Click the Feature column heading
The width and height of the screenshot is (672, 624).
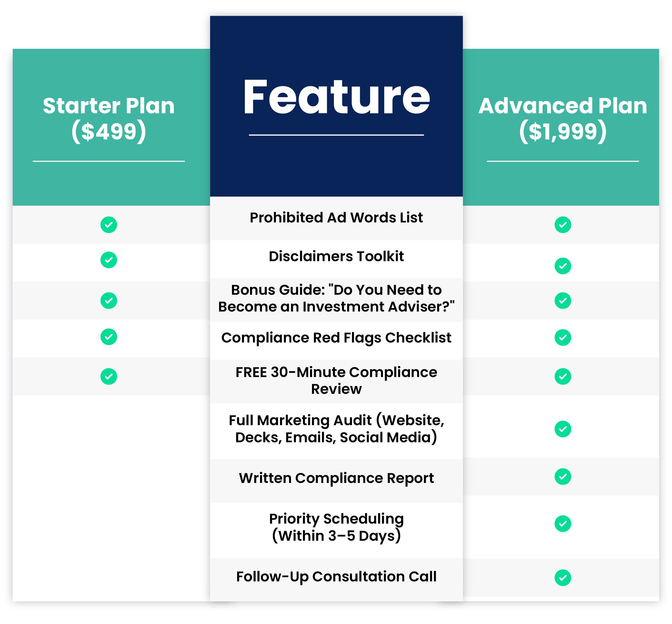click(x=336, y=97)
